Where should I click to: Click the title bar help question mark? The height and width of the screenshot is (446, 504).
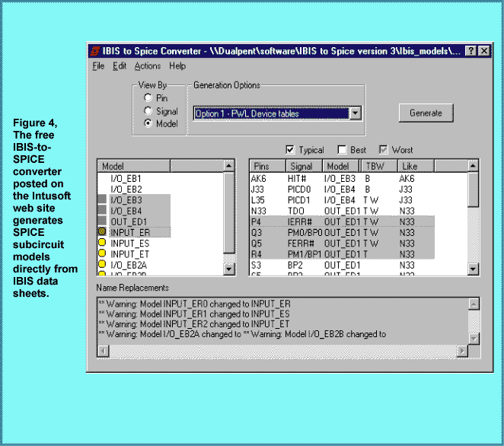[472, 51]
